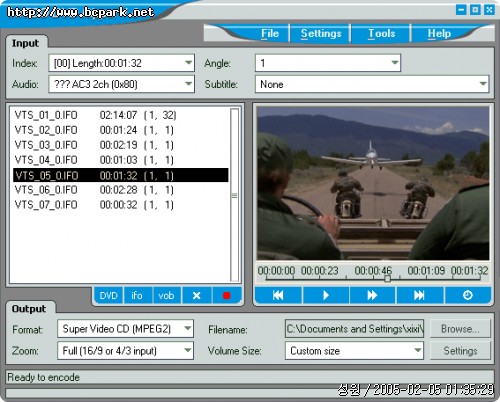This screenshot has height=402, width=500.
Task: Click the X remove button under file list
Action: [x=197, y=296]
